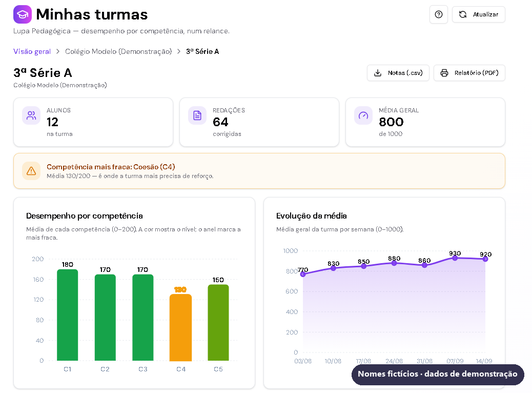Click the 17/08 data point valued 850
The width and height of the screenshot is (532, 393).
[364, 266]
